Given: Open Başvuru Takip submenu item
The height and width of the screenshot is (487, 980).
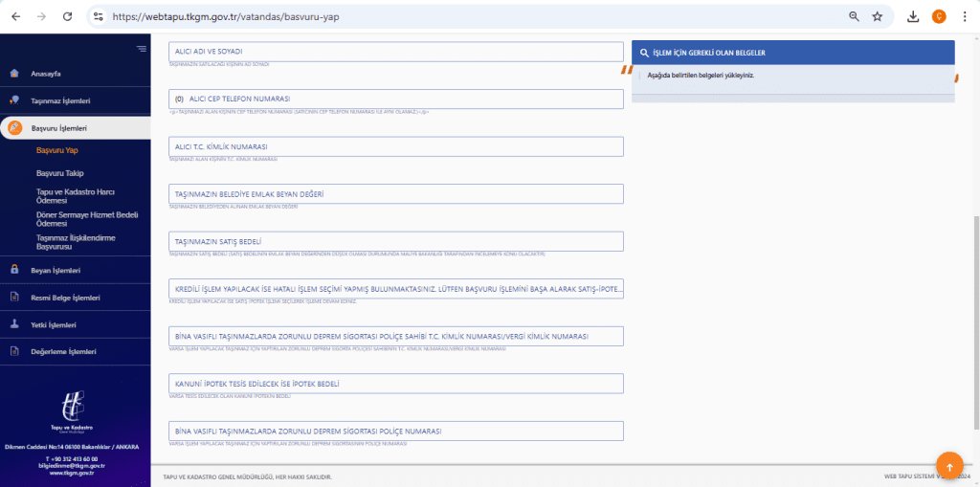Looking at the screenshot, I should pos(60,173).
